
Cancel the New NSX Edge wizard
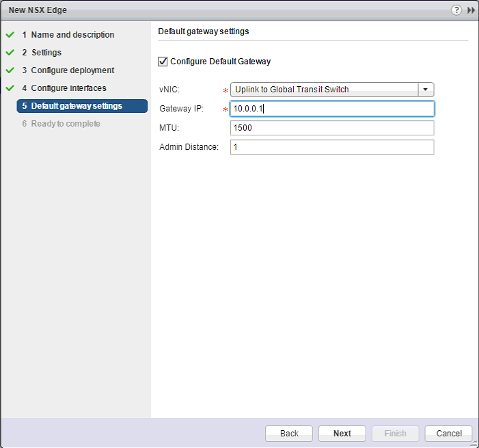click(x=448, y=434)
